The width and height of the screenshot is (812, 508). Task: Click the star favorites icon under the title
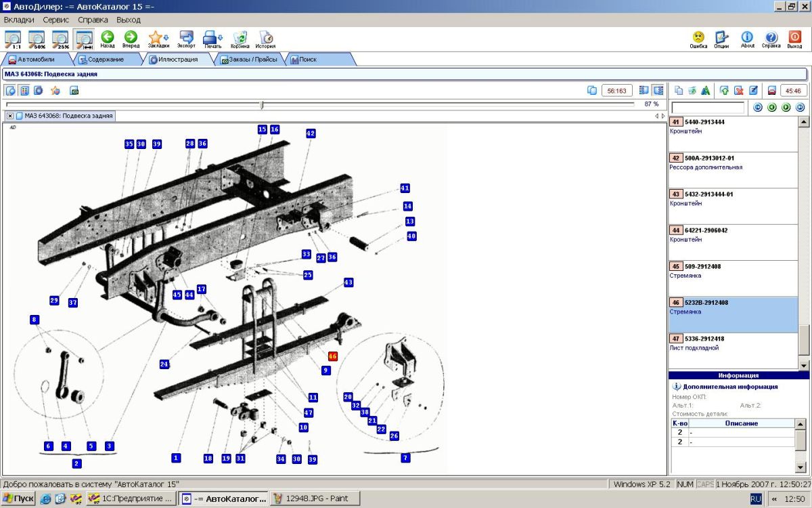click(x=55, y=90)
